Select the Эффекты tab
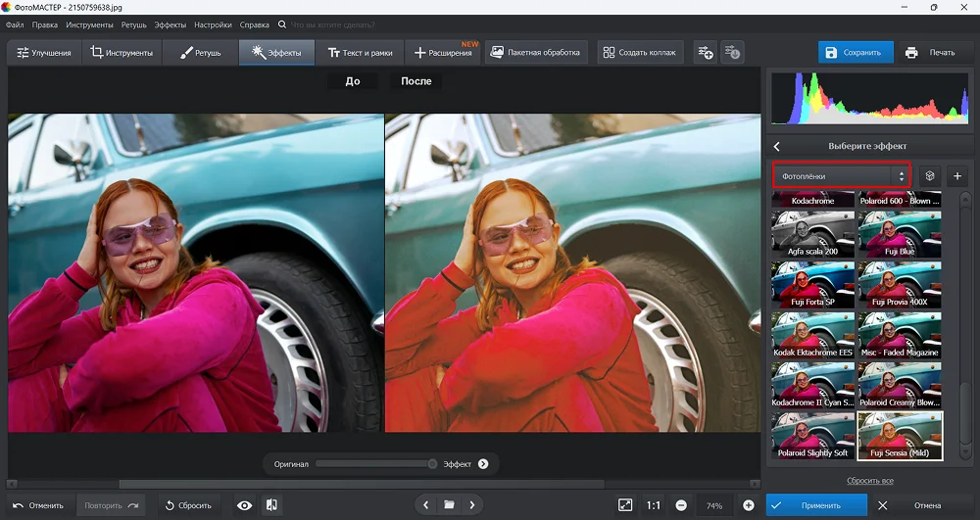Viewport: 980px width, 520px height. click(x=276, y=53)
